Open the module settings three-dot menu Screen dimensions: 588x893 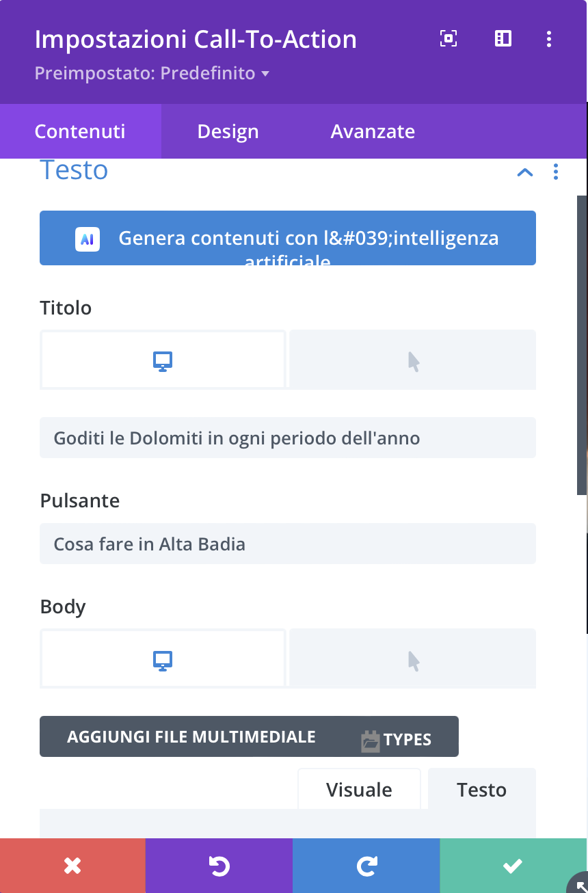[548, 39]
